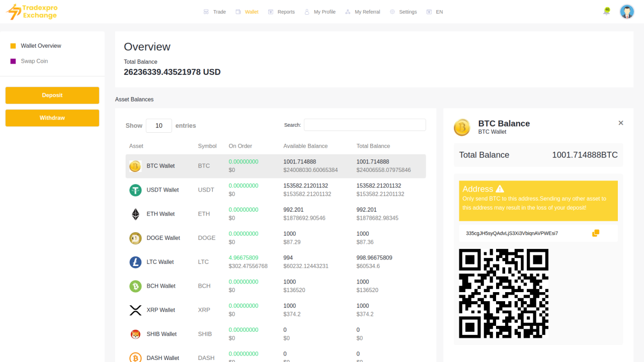Click the XRP icon beside XRP Wallet
Viewport: 644px width, 362px height.
point(135,310)
